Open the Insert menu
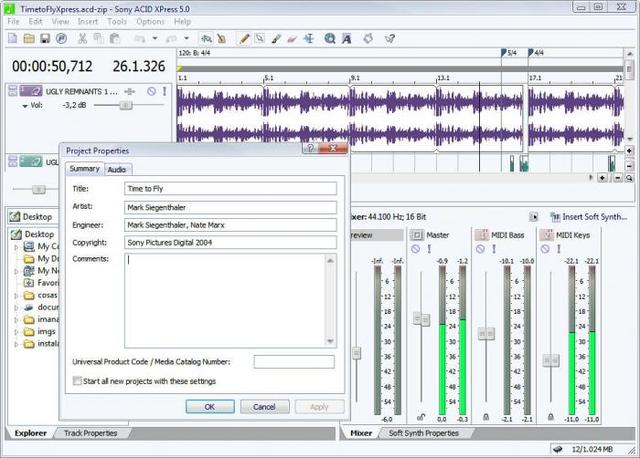This screenshot has height=458, width=640. [88, 22]
